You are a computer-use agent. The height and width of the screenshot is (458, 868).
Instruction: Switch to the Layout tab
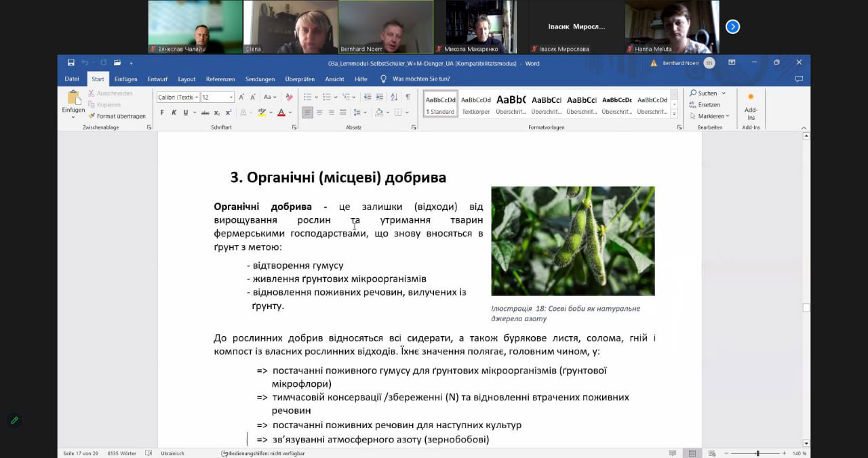(186, 79)
